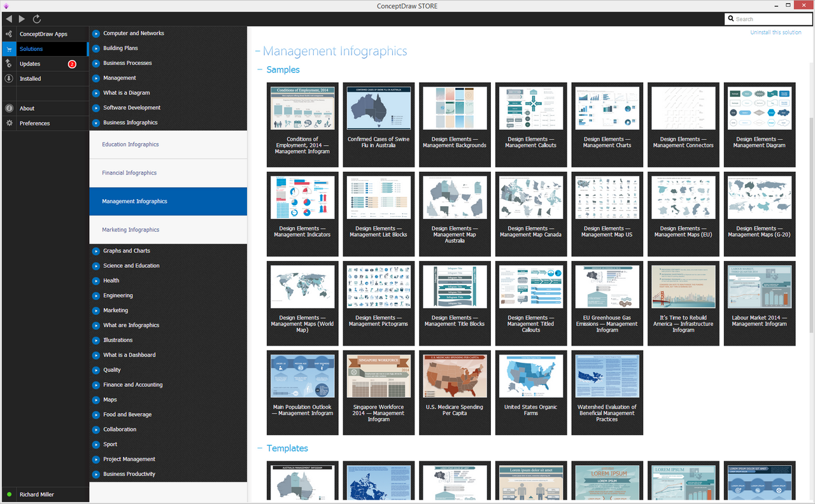Open the Management Diagram design elements sample
815x504 pixels.
pyautogui.click(x=760, y=125)
